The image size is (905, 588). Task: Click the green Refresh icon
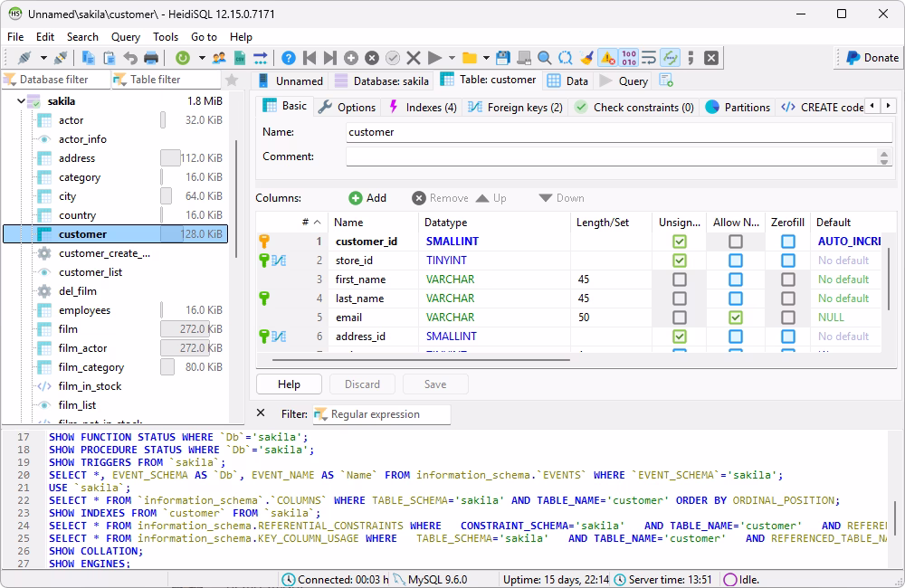tap(183, 58)
